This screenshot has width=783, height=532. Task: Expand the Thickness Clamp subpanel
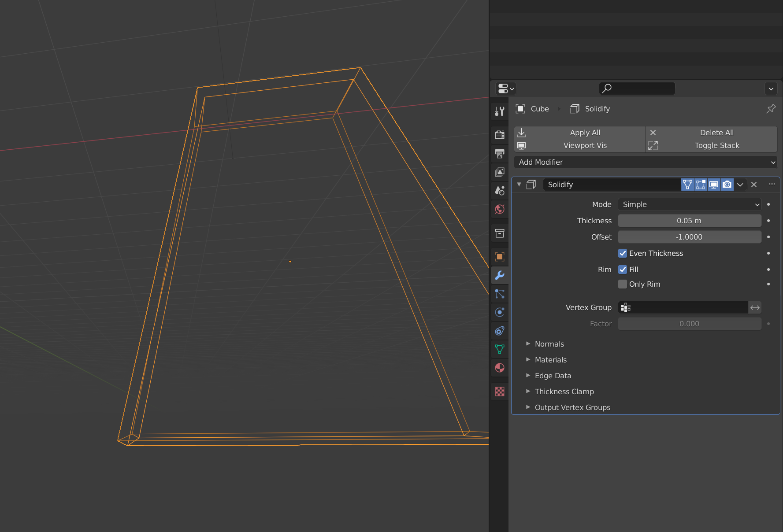(x=564, y=392)
